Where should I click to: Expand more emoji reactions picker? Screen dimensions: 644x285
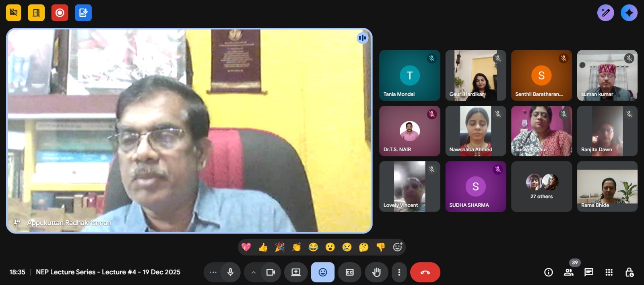click(397, 247)
